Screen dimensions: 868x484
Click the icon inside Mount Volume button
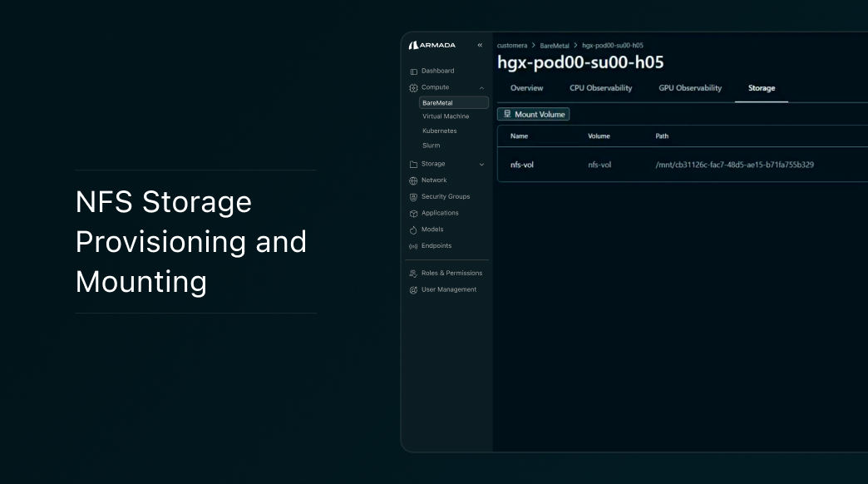(x=507, y=114)
